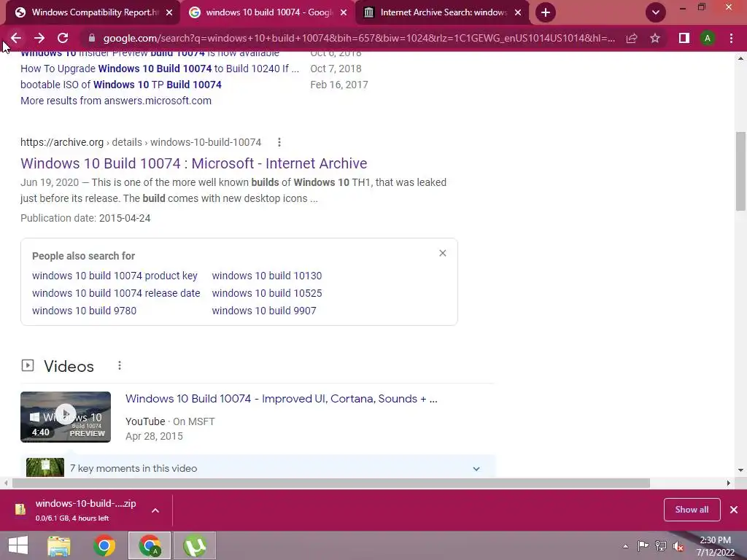Viewport: 747px width, 560px height.
Task: Open the Videos section three-dot options
Action: 120,365
